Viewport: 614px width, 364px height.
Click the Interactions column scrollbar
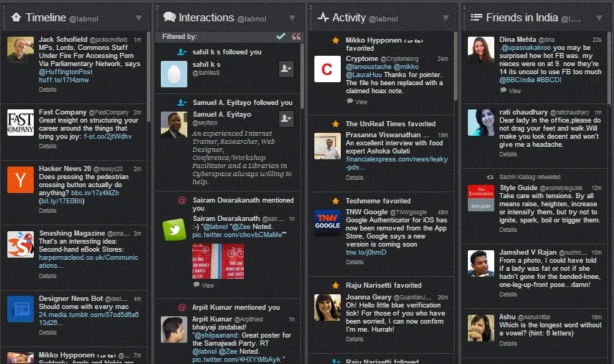tap(302, 76)
